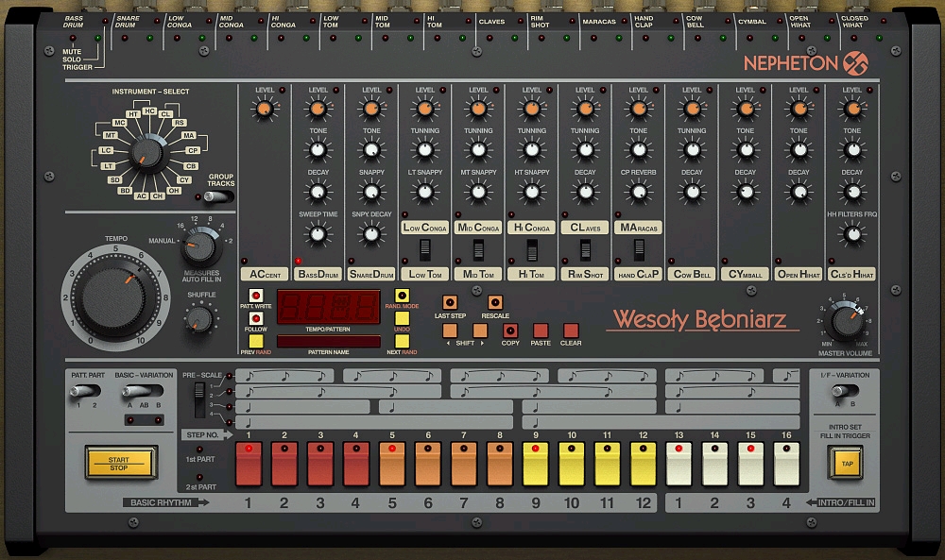This screenshot has width=945, height=560.
Task: Select OH on the instrument selector
Action: pos(174,190)
